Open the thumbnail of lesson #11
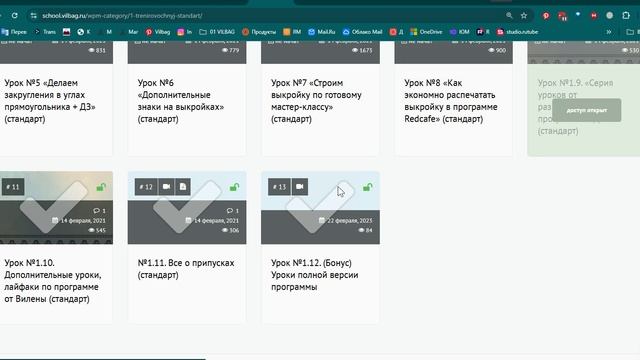Viewport: 640px width, 360px height. tap(56, 208)
